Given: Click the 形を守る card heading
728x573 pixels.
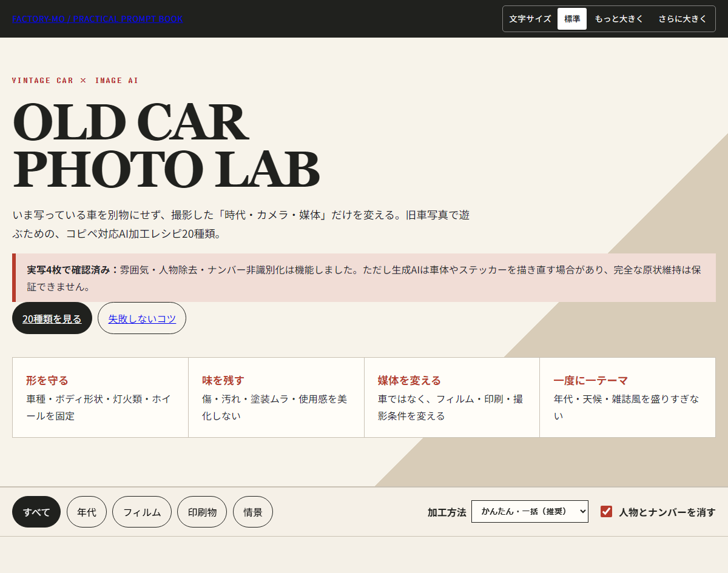Looking at the screenshot, I should point(47,380).
